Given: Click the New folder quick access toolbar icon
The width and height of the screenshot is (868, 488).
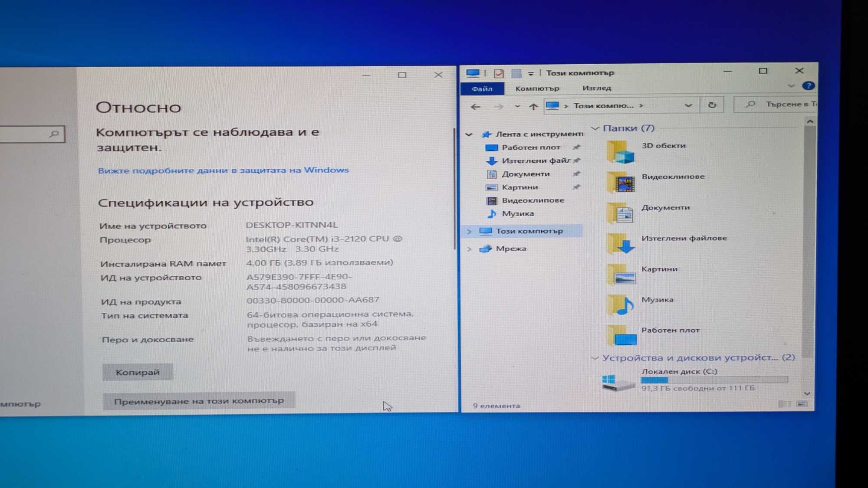Looking at the screenshot, I should click(x=516, y=73).
